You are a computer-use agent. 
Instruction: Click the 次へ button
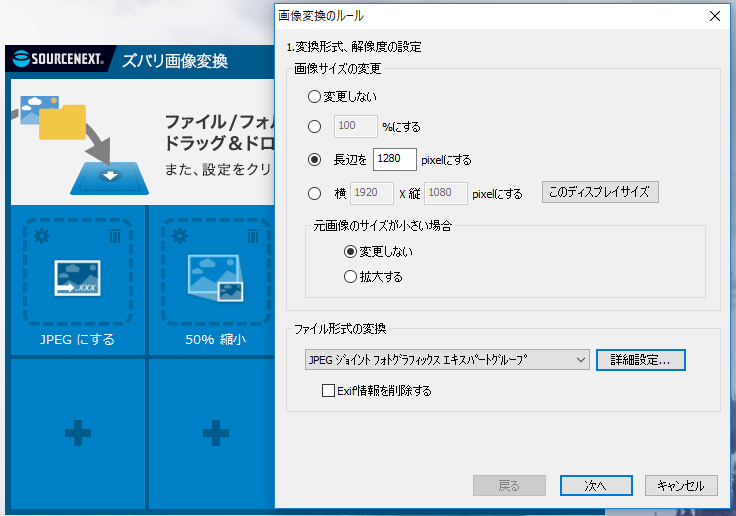596,485
